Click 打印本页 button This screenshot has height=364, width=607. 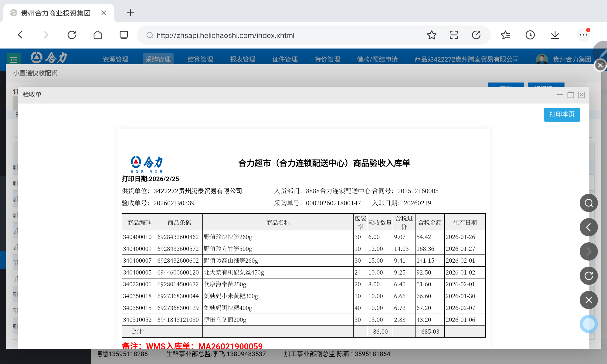(562, 114)
